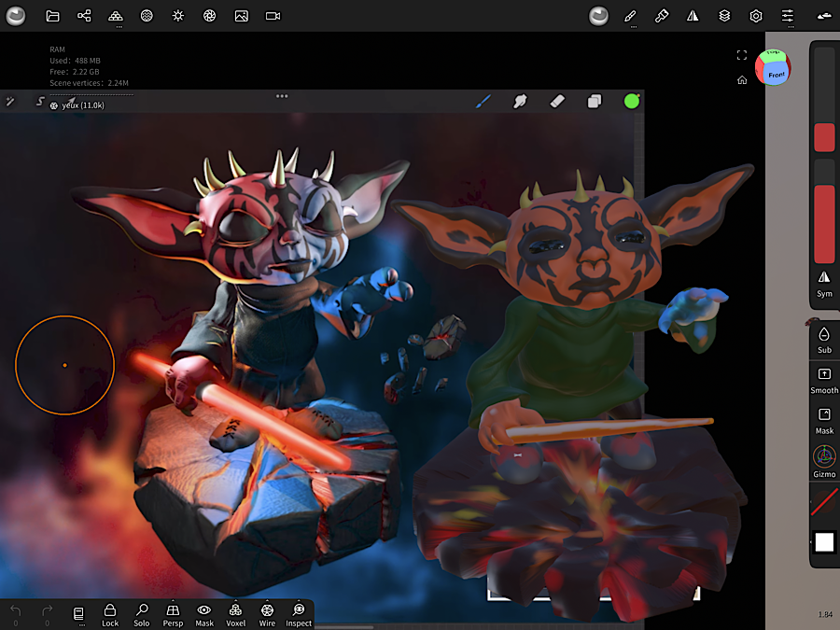840x630 pixels.
Task: Open the Interface sliders menu
Action: 788,16
